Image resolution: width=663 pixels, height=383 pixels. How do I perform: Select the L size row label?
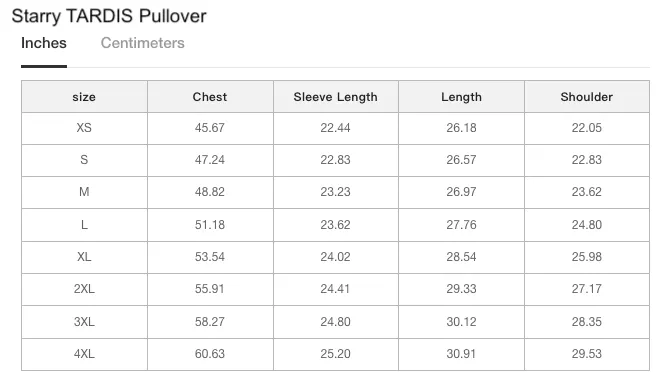[84, 225]
